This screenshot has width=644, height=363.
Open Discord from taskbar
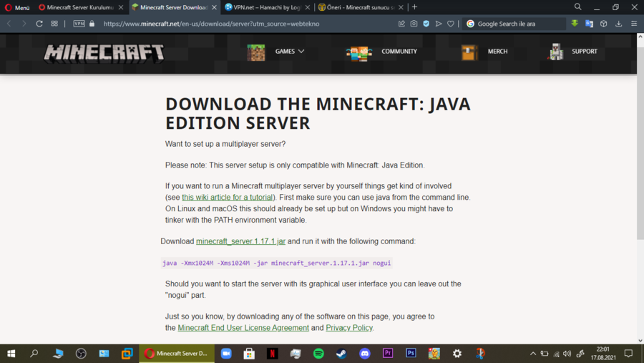tap(364, 354)
